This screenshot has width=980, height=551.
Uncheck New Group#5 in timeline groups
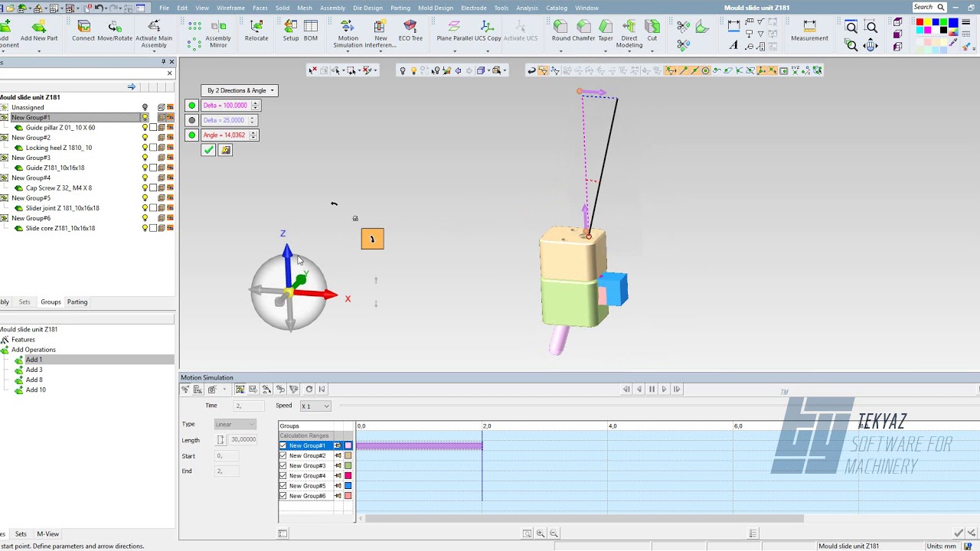point(283,486)
